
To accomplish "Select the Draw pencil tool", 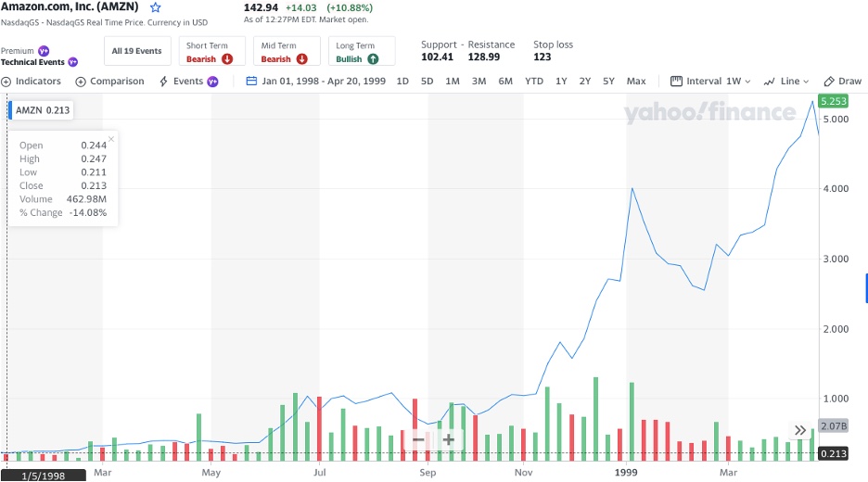I will click(829, 82).
